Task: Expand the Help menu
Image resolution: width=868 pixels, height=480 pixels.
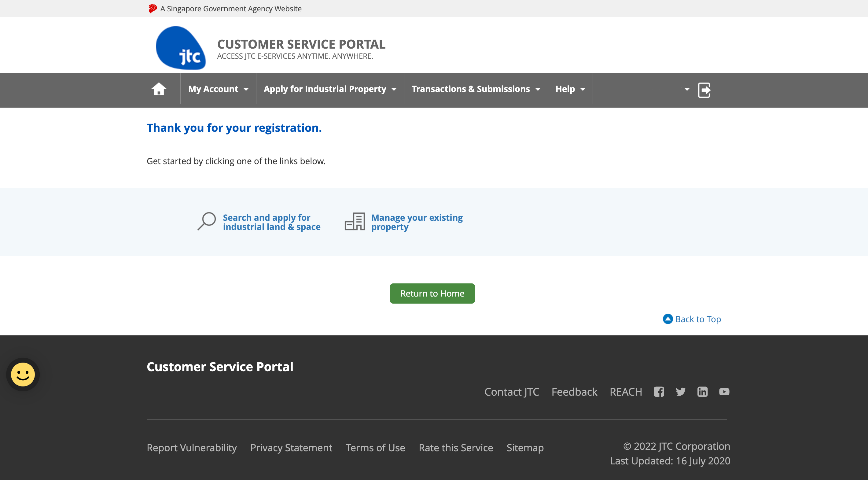Action: click(570, 89)
